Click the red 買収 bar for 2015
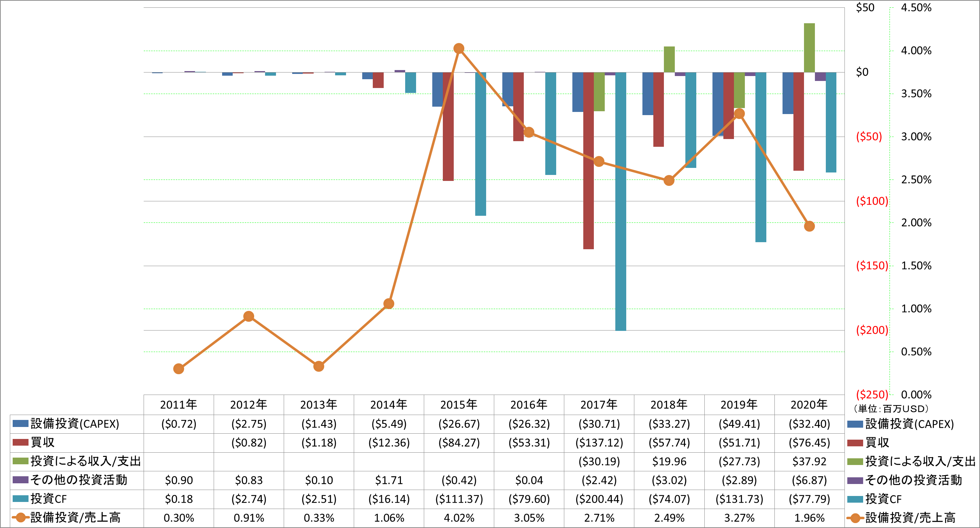The image size is (980, 528). (x=448, y=126)
